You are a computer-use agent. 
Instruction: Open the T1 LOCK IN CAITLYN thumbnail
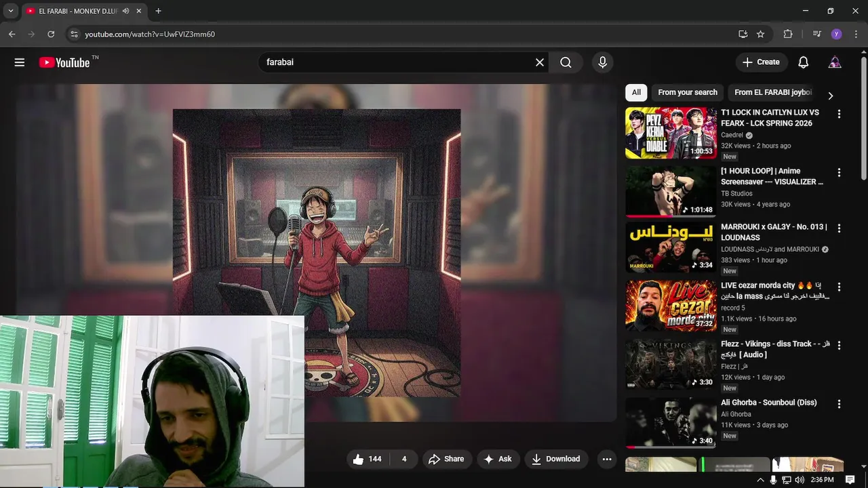click(x=671, y=133)
